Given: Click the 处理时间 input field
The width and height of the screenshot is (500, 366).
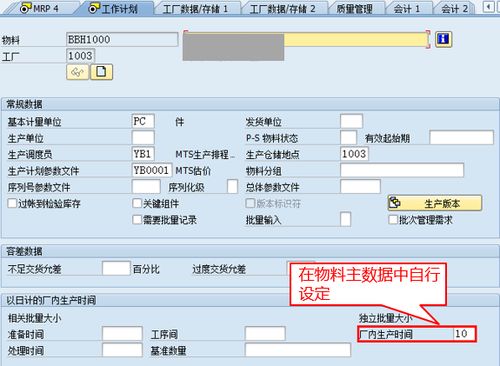Looking at the screenshot, I should pos(122,350).
